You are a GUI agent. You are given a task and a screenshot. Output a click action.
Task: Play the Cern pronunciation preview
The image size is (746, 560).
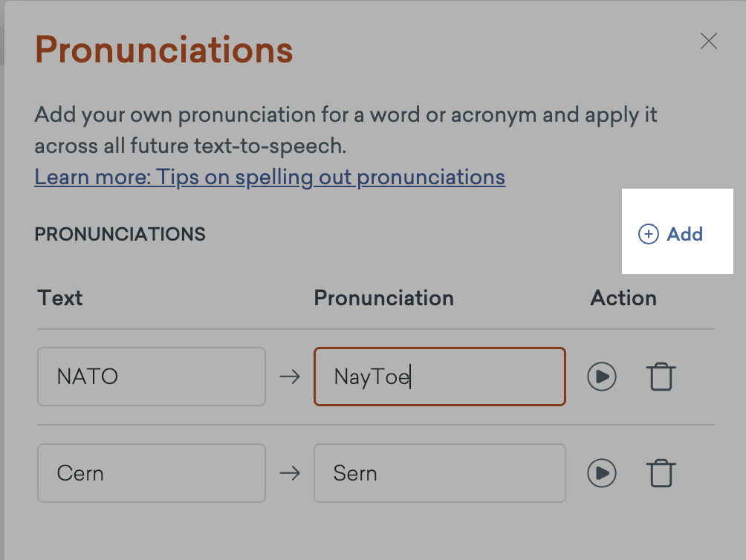(602, 473)
